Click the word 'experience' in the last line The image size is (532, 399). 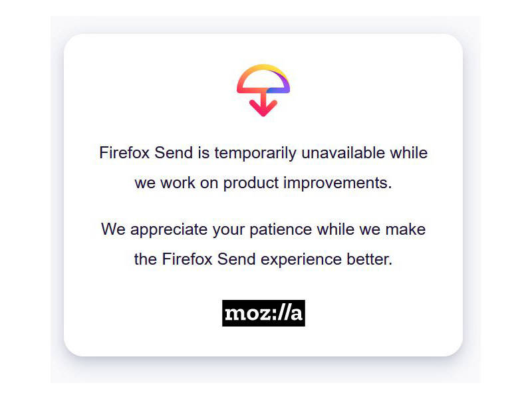click(x=301, y=260)
